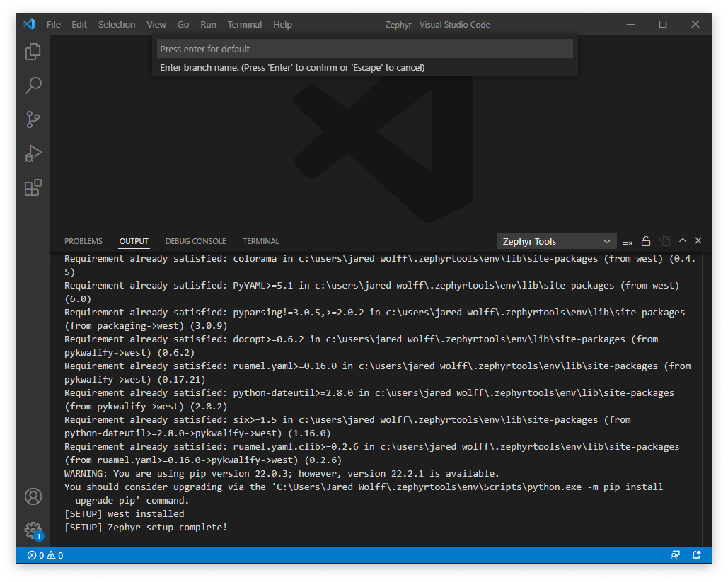This screenshot has width=728, height=582.
Task: Open notifications bell in status bar
Action: 696,556
